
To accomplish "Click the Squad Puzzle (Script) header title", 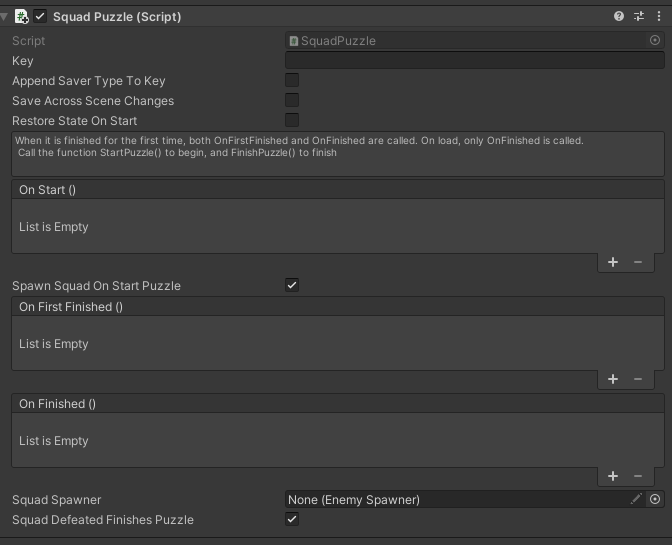I will pyautogui.click(x=117, y=17).
